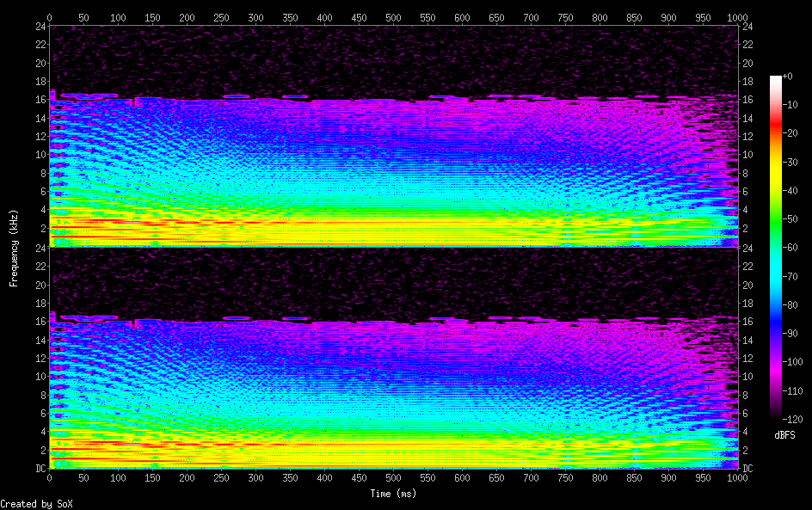This screenshot has width=812, height=510.
Task: Click the 'Created by SoX' text
Action: (x=36, y=504)
